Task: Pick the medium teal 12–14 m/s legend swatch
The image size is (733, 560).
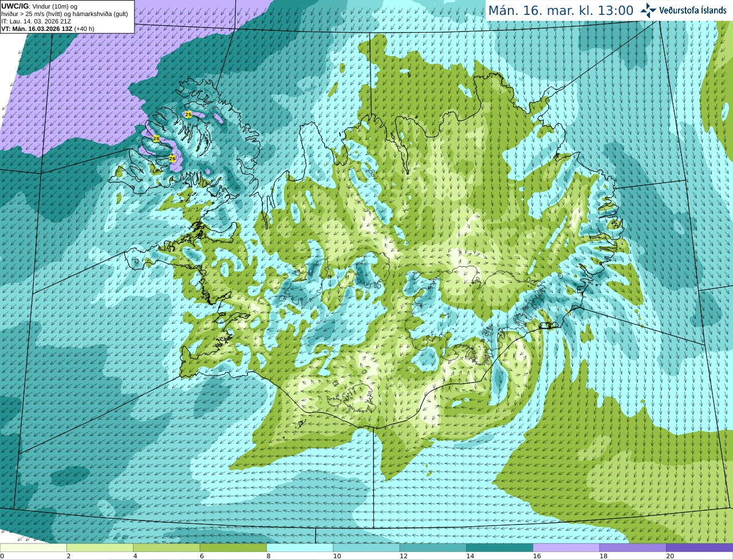Action: coord(433,547)
